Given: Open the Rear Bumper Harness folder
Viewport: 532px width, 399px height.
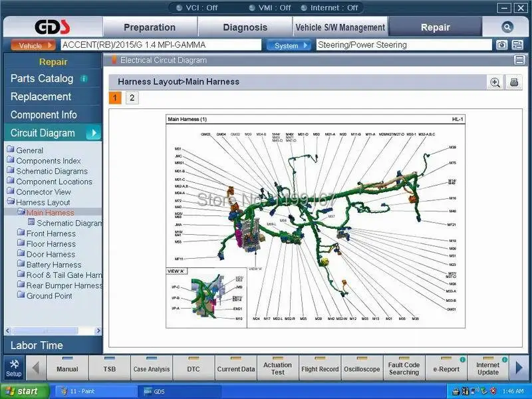Looking at the screenshot, I should (x=59, y=285).
